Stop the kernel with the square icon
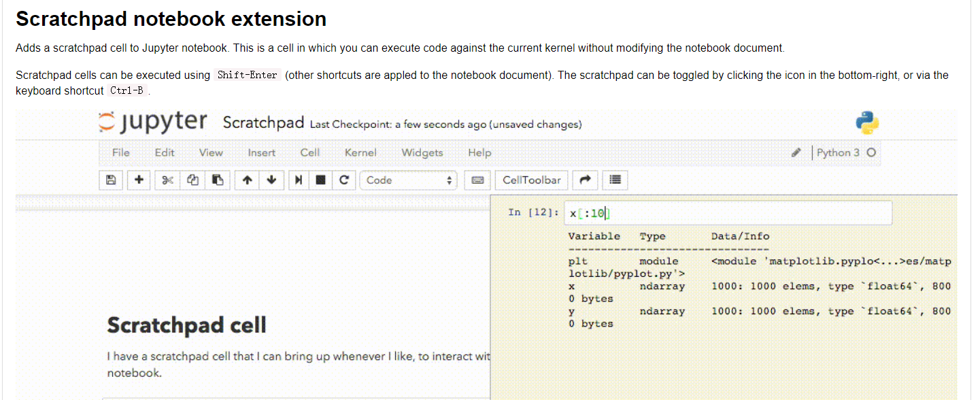Screen dimensions: 980x400 [320, 180]
